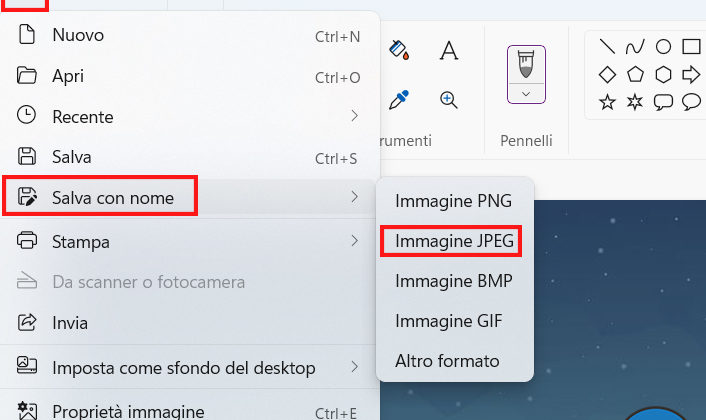Activate the Magnifier zoom tool

449,100
